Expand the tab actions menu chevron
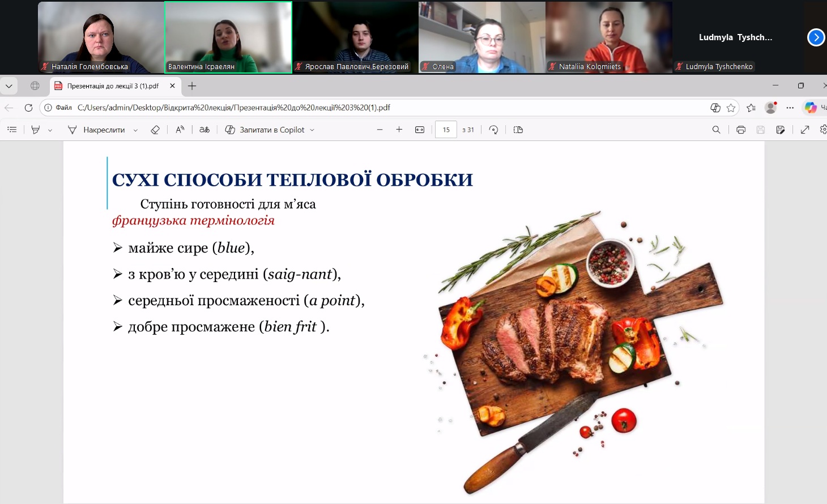The height and width of the screenshot is (504, 827). 9,86
